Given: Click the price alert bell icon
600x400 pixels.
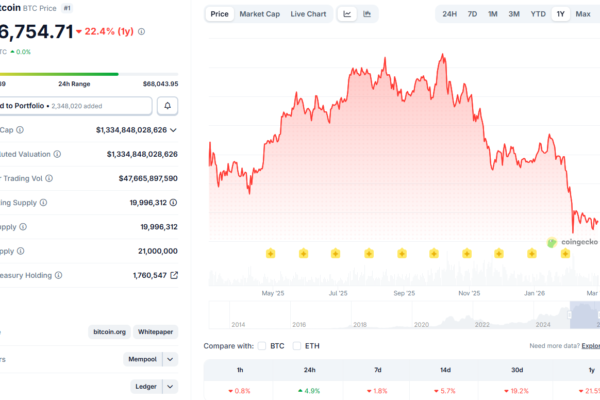Looking at the screenshot, I should [168, 105].
